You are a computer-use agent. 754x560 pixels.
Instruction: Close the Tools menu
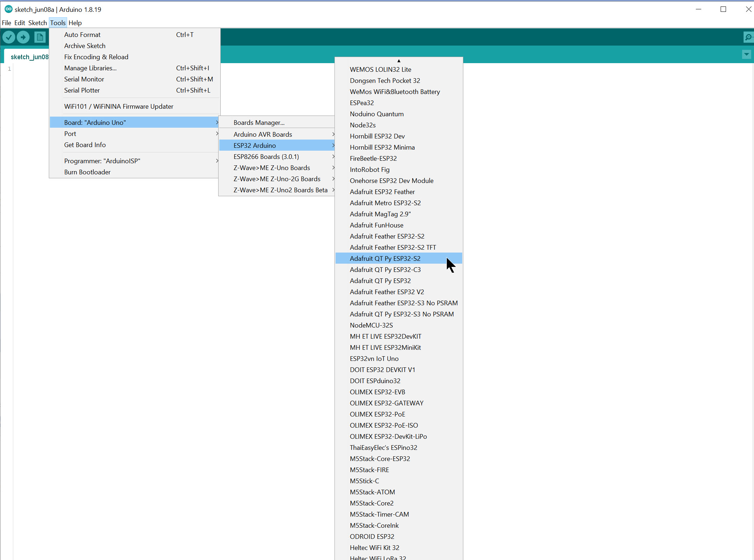58,23
